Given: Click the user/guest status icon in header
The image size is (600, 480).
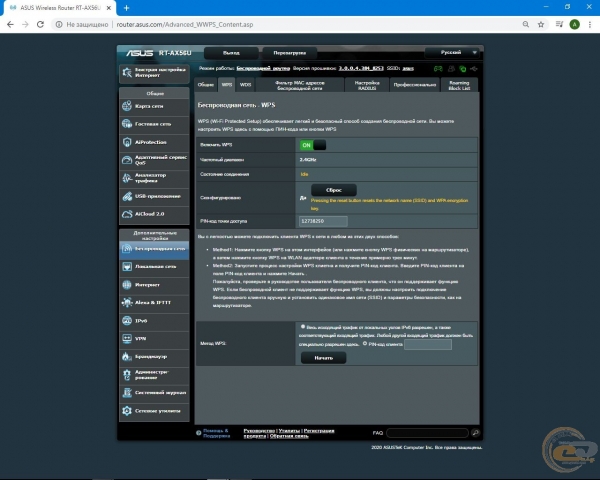Looking at the screenshot, I should 451,69.
